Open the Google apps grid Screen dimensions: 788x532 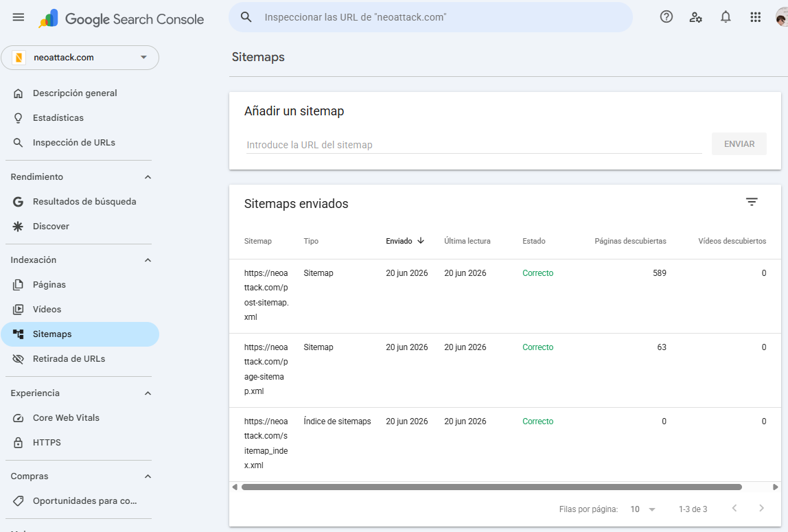[x=755, y=17]
